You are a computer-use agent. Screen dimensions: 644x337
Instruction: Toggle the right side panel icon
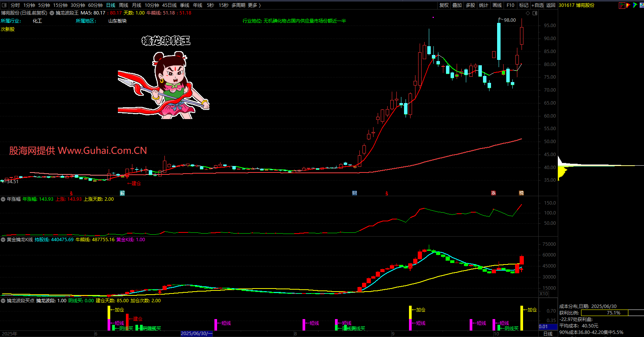(535, 13)
